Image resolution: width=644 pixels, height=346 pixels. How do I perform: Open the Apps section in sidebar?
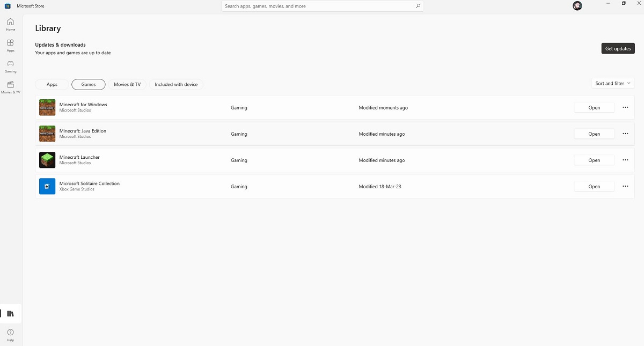10,45
